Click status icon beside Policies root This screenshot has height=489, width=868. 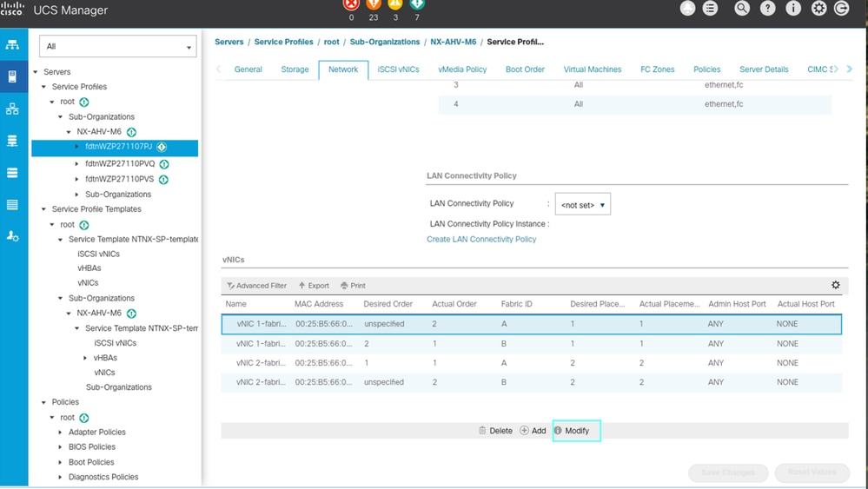[83, 418]
